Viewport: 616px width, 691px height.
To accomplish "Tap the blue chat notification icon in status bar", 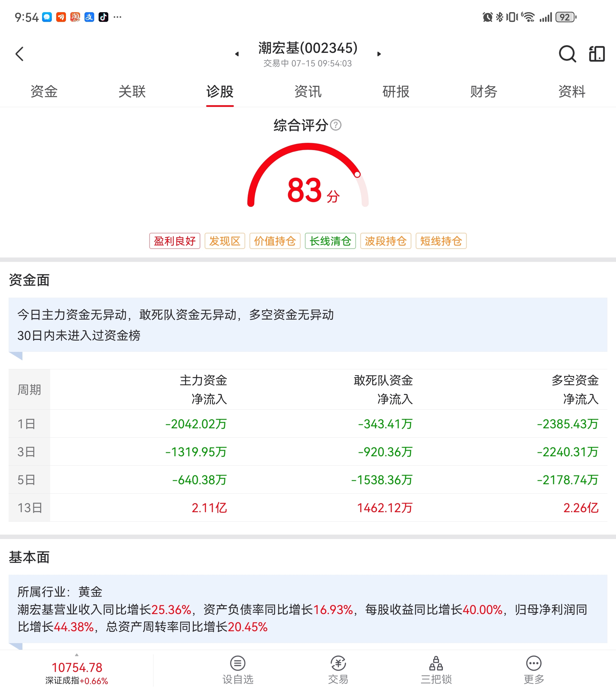I will coord(47,17).
